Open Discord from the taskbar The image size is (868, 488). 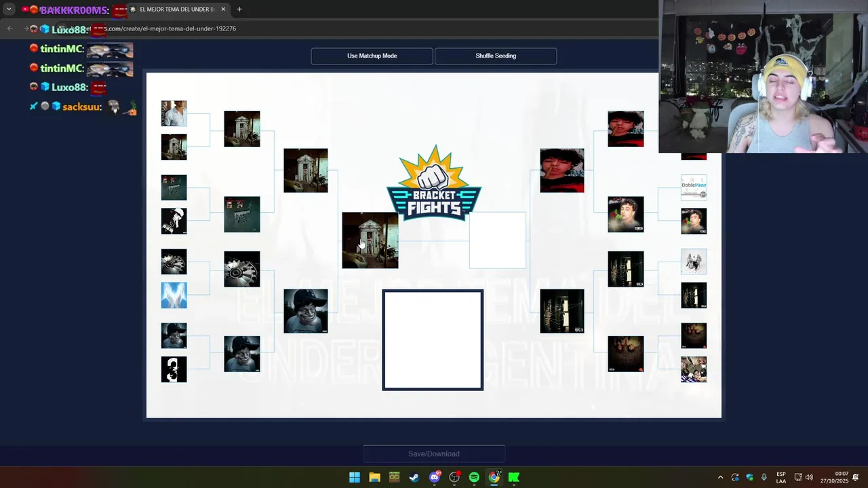coord(435,477)
